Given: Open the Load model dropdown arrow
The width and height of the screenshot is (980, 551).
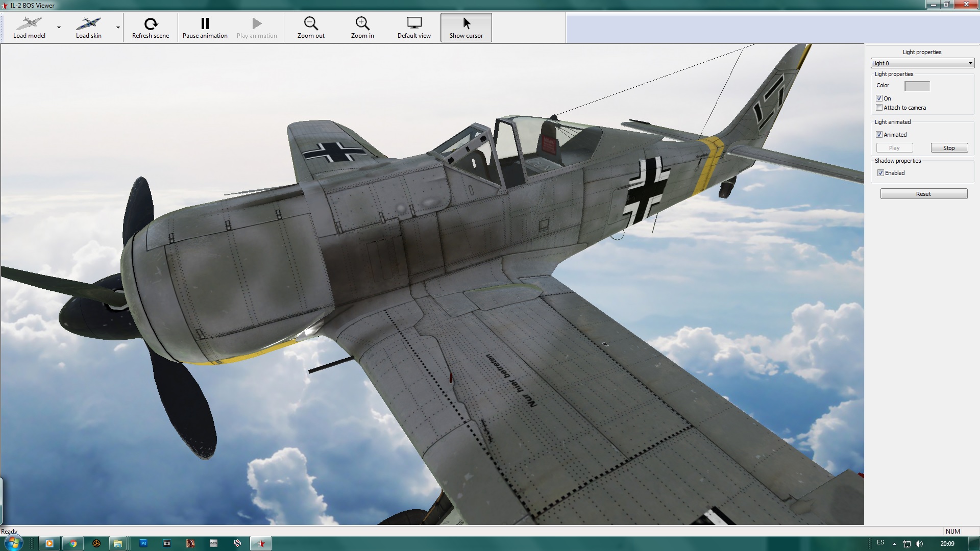Looking at the screenshot, I should pyautogui.click(x=59, y=28).
